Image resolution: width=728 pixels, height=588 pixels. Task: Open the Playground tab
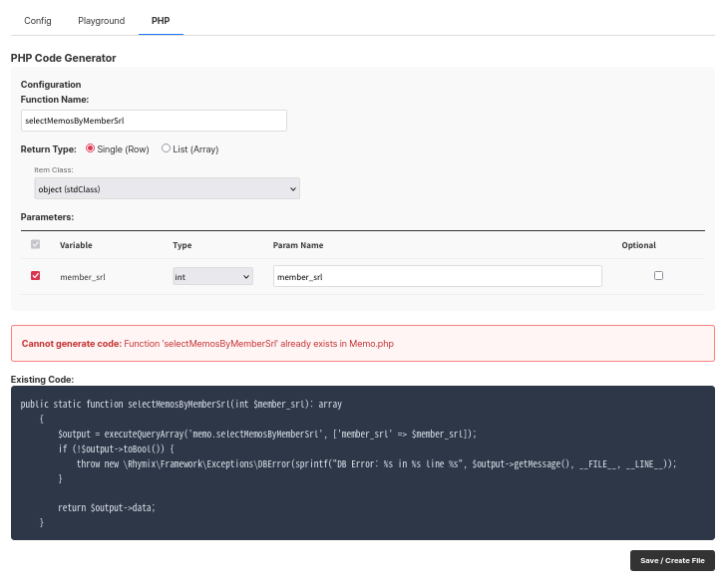pyautogui.click(x=102, y=20)
